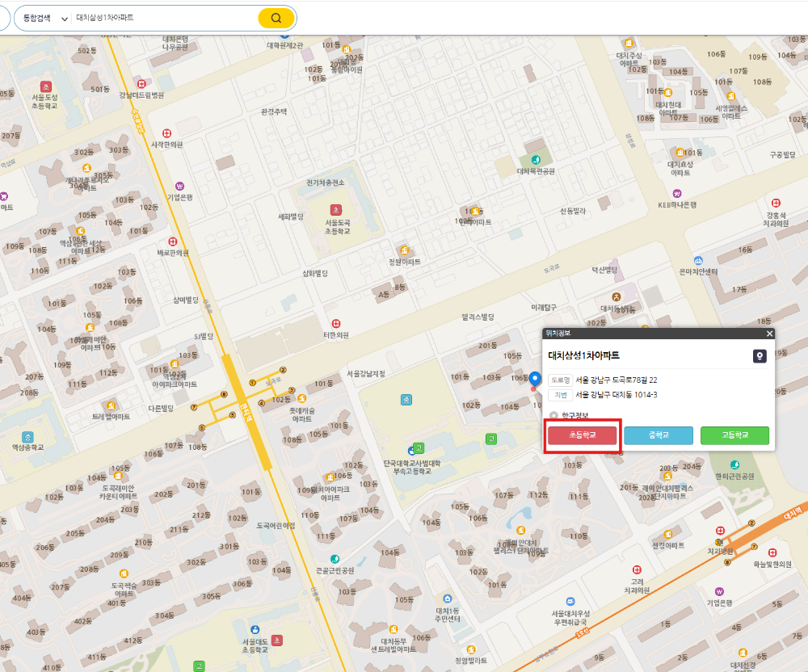Click the 대치동부센트레빌아파트 icon

pyautogui.click(x=393, y=629)
